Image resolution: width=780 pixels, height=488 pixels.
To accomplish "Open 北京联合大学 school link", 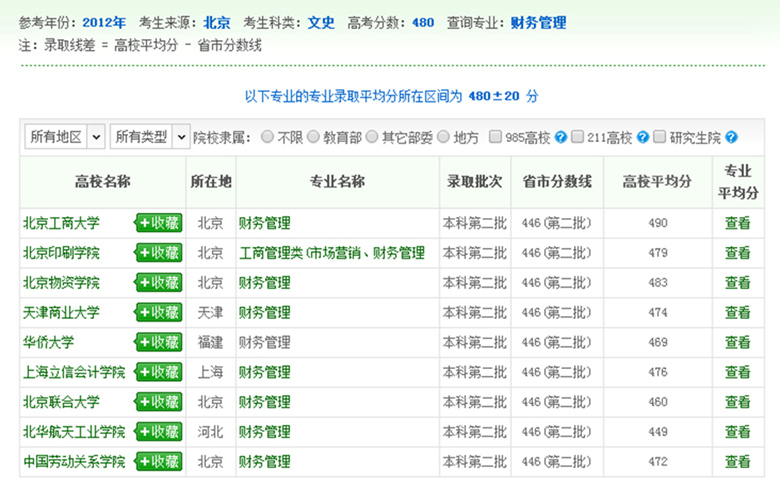I will click(61, 402).
